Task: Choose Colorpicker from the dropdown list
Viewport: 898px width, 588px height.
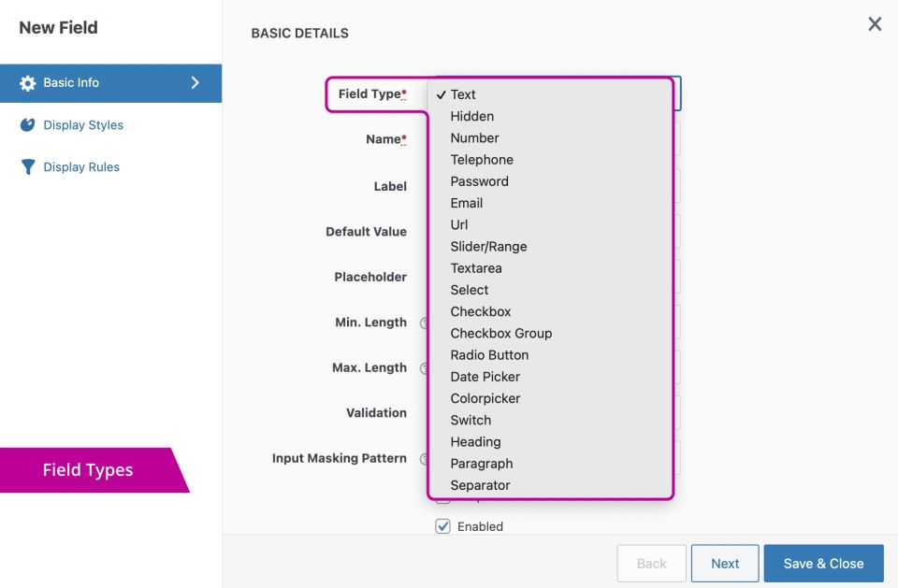Action: coord(485,398)
